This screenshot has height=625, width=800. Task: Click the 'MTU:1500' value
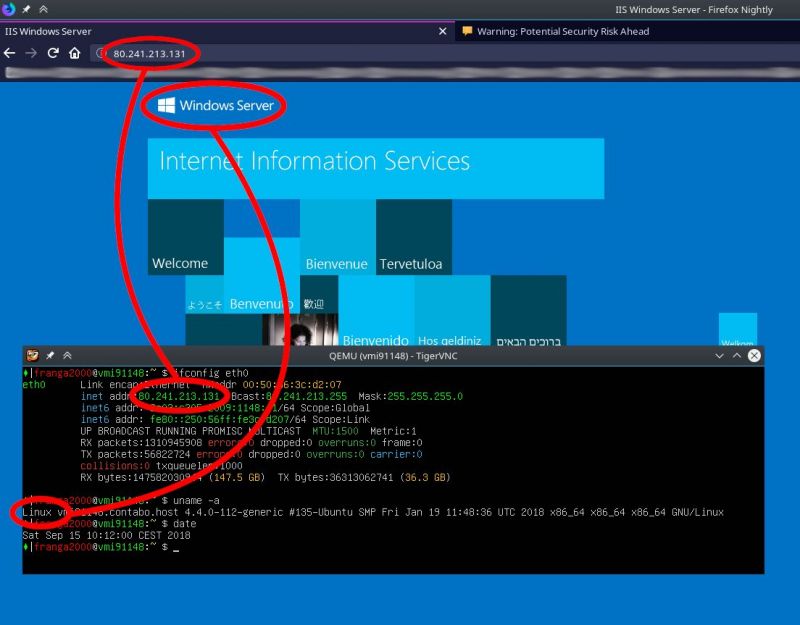coord(335,431)
